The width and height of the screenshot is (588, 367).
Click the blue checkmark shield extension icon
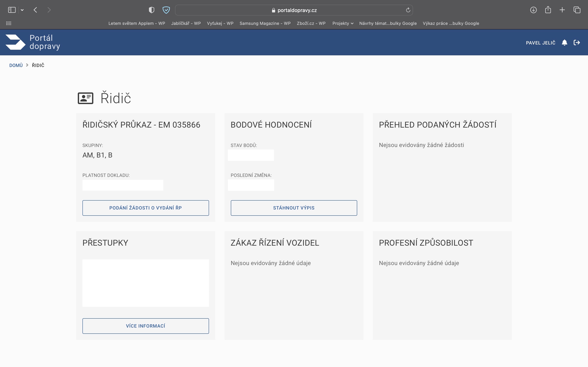click(166, 10)
